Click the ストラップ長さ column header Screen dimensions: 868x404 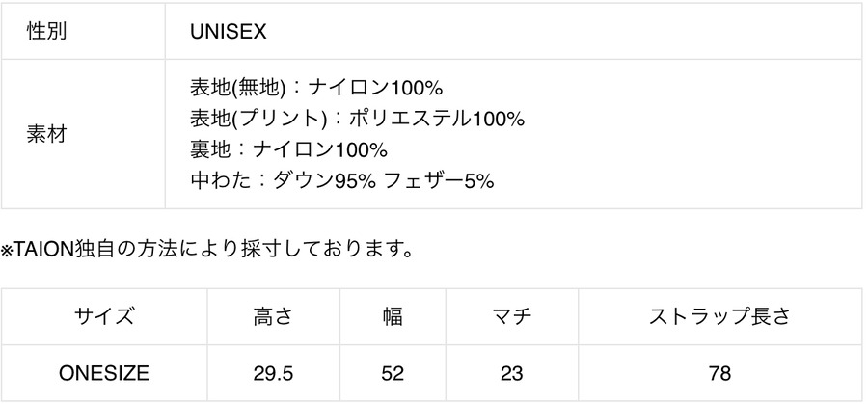[x=719, y=315]
